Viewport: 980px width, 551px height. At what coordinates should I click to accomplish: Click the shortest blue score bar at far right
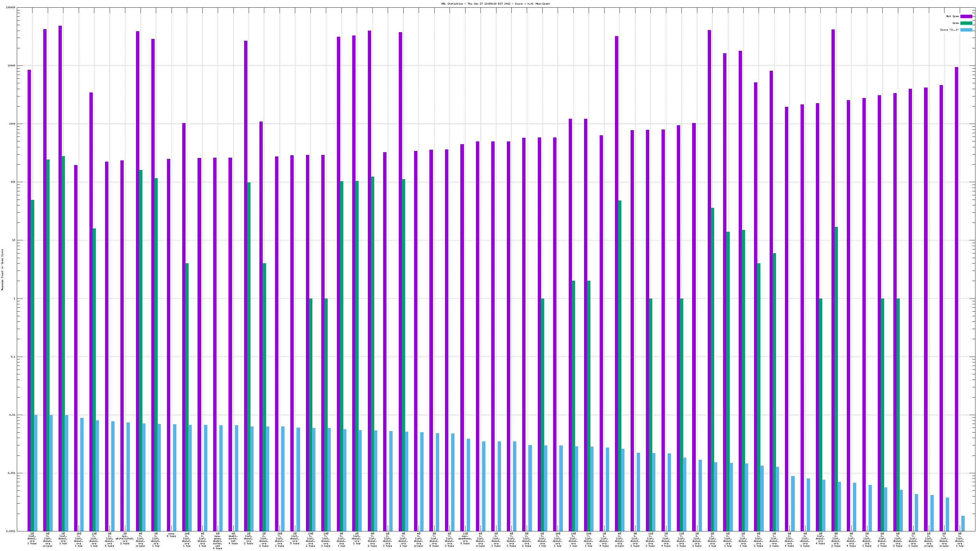963,523
